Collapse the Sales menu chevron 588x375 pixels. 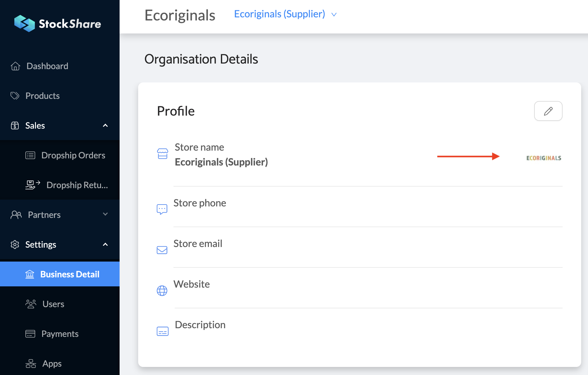pyautogui.click(x=105, y=126)
